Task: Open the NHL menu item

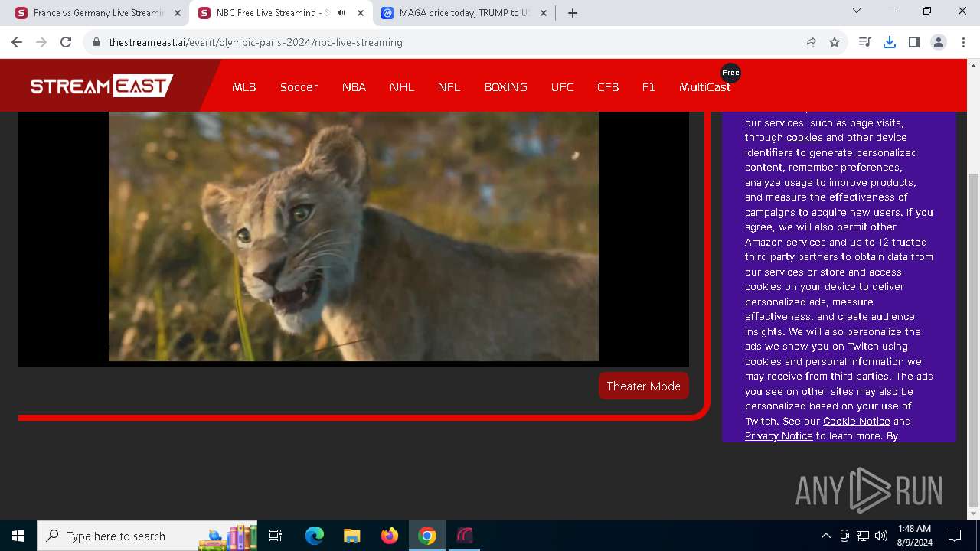Action: pyautogui.click(x=402, y=87)
